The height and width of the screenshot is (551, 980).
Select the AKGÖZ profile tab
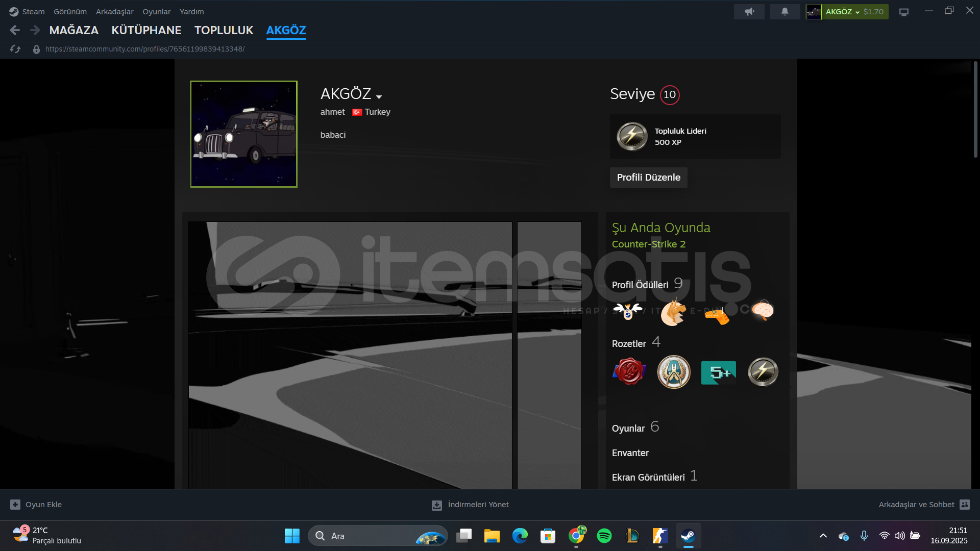tap(286, 30)
